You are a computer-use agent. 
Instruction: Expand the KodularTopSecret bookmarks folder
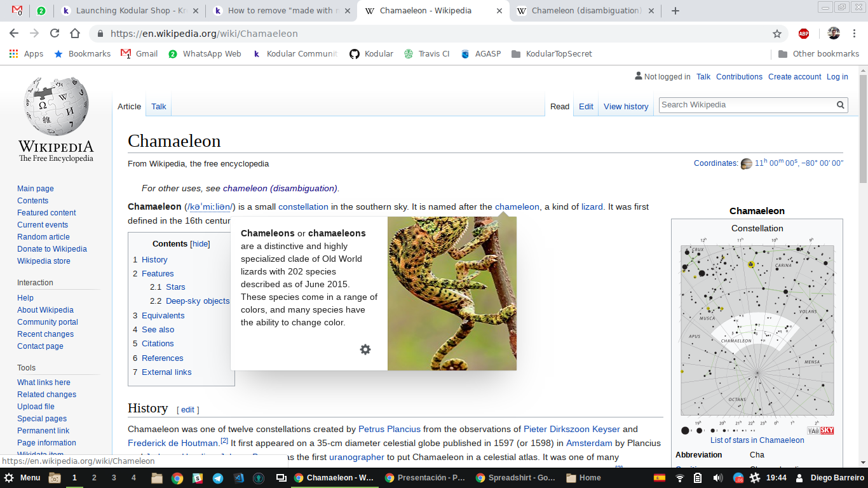[552, 54]
